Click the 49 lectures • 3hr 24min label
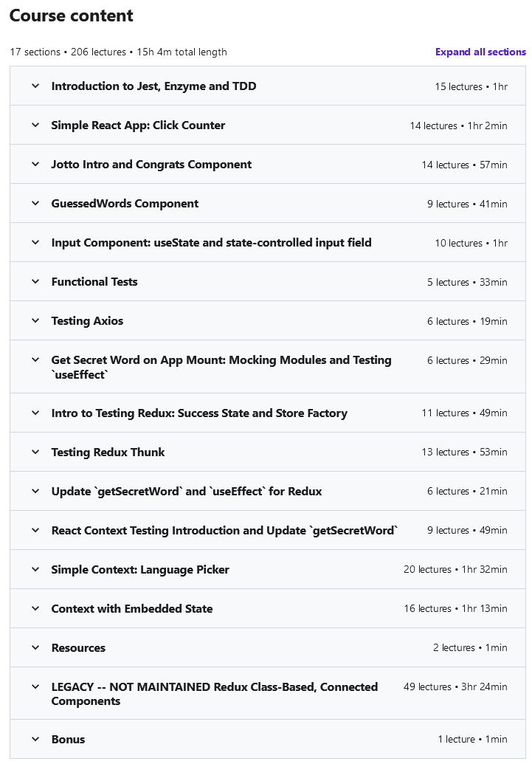 pos(455,687)
